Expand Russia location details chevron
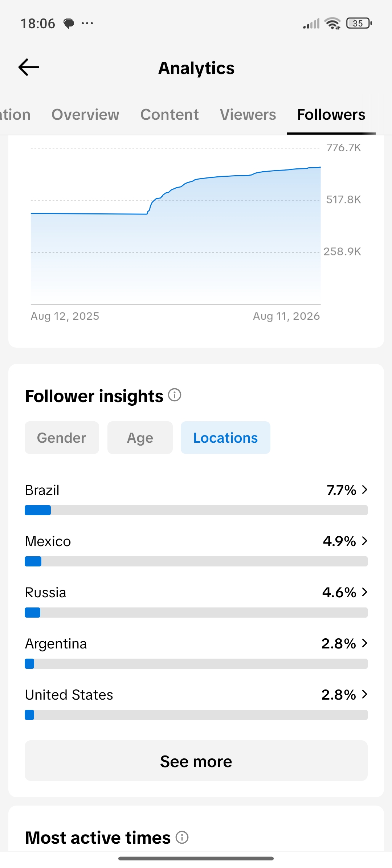Viewport: 392px width, 868px height. (365, 592)
